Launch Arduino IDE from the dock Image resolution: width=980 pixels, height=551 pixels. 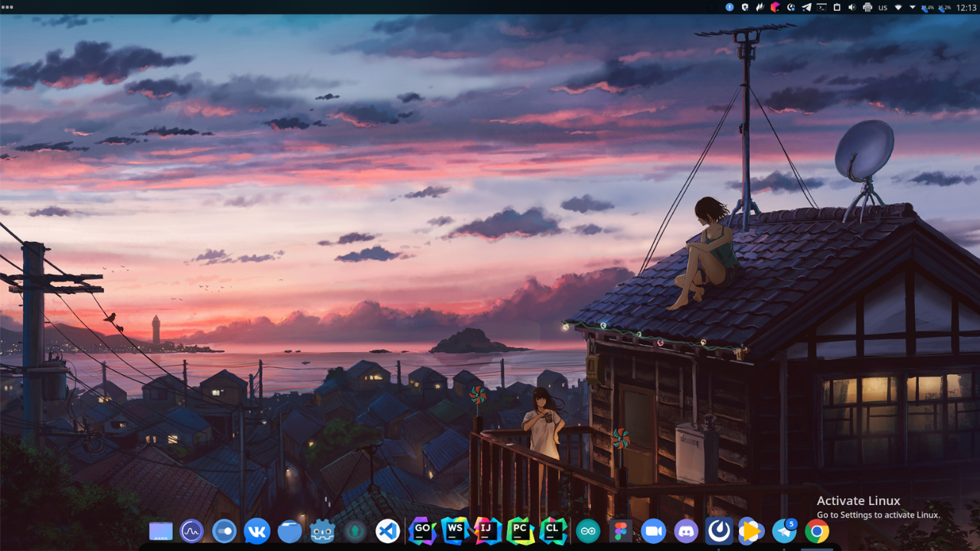click(588, 531)
